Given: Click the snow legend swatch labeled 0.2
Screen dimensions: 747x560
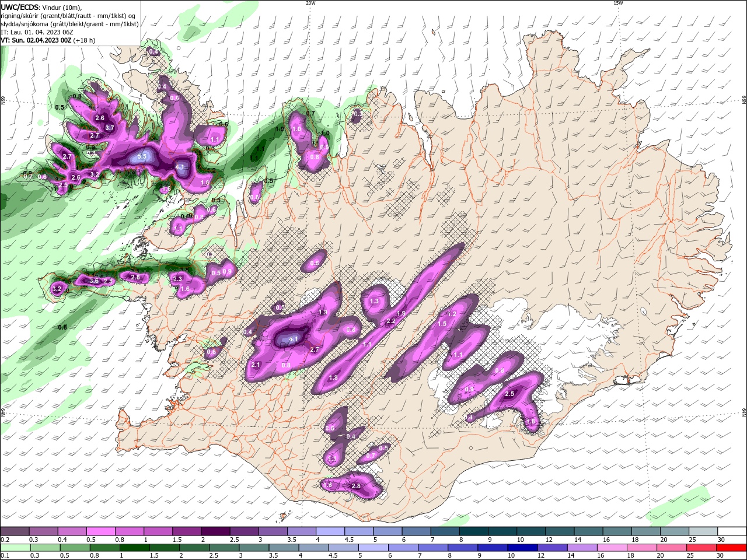Looking at the screenshot, I should (x=15, y=531).
